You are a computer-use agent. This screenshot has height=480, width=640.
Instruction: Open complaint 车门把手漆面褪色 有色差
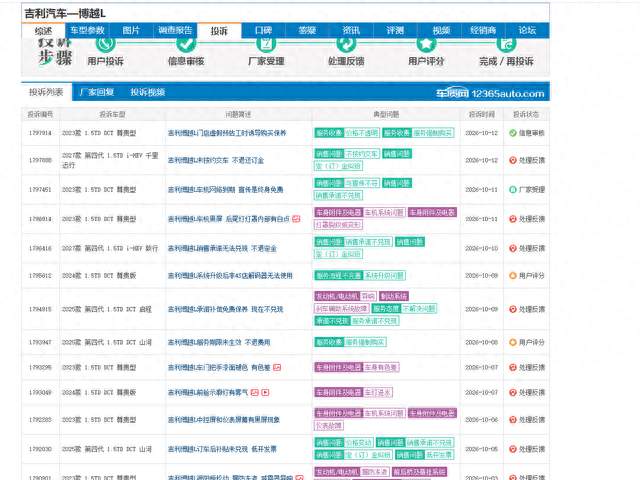[219, 368]
